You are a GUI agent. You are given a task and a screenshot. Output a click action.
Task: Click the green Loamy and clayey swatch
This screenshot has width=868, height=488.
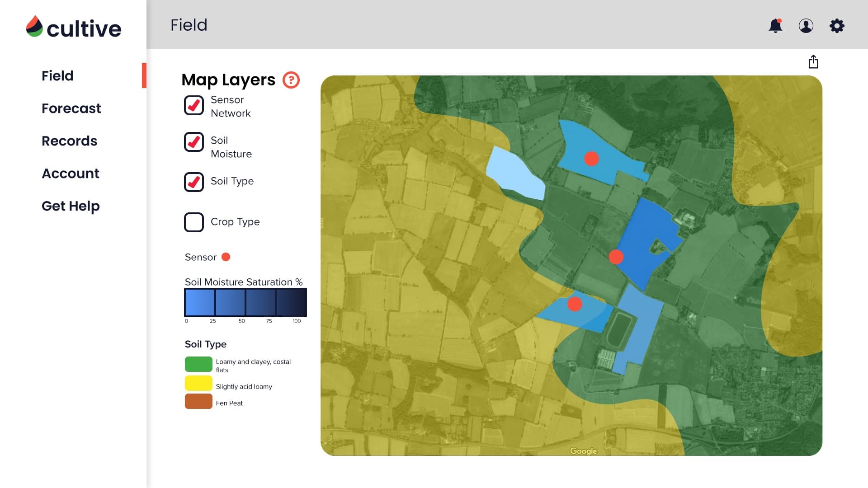198,364
